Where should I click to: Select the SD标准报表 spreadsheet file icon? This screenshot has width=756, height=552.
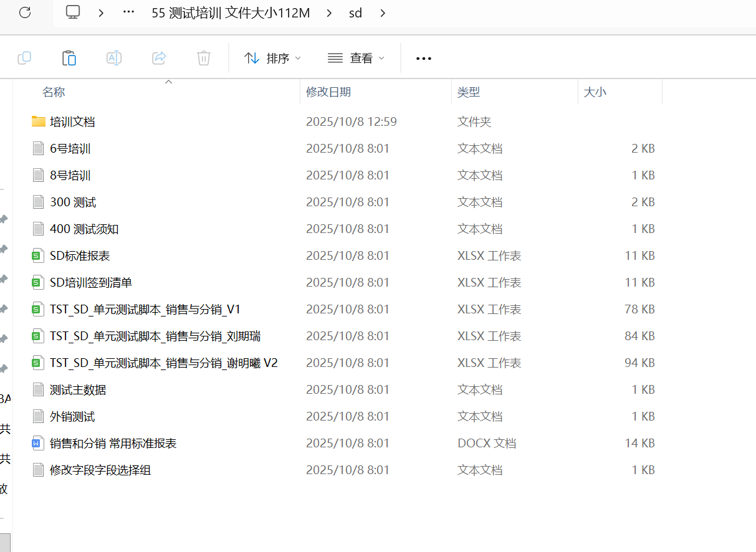point(39,255)
